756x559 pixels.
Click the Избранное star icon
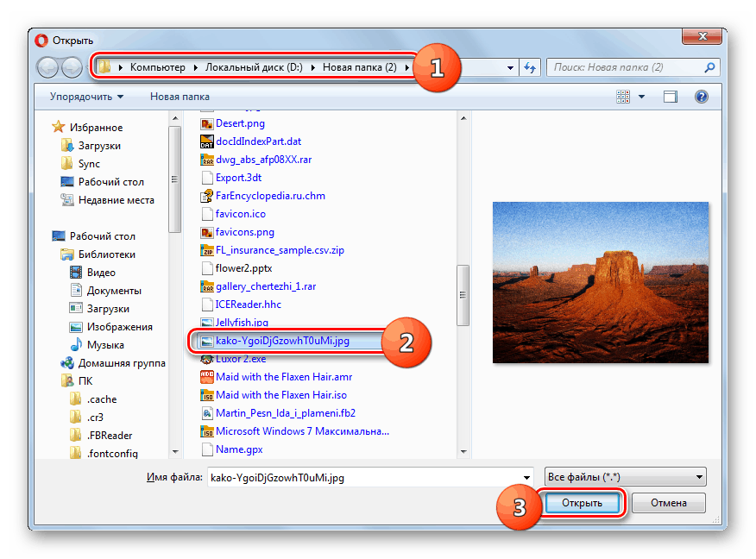[x=59, y=127]
